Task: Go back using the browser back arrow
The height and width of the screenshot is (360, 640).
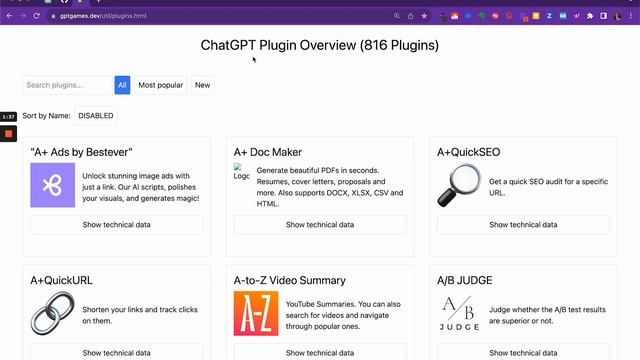Action: tap(9, 16)
